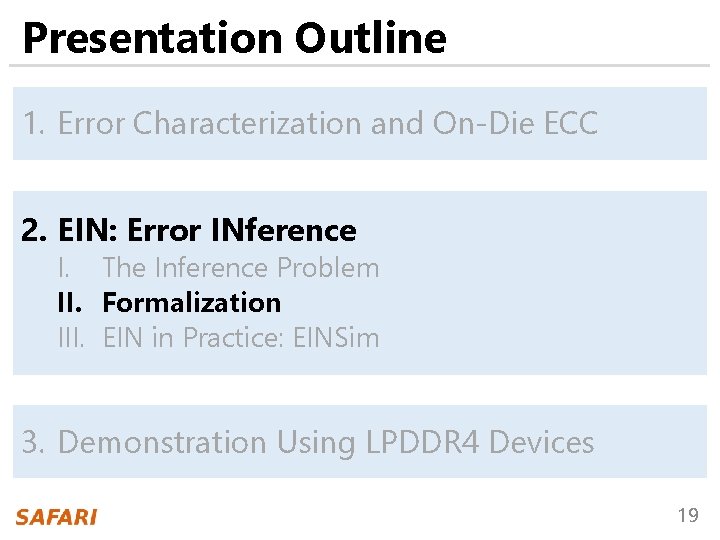Click the SAFARI logo
The height and width of the screenshot is (540, 720).
[56, 517]
